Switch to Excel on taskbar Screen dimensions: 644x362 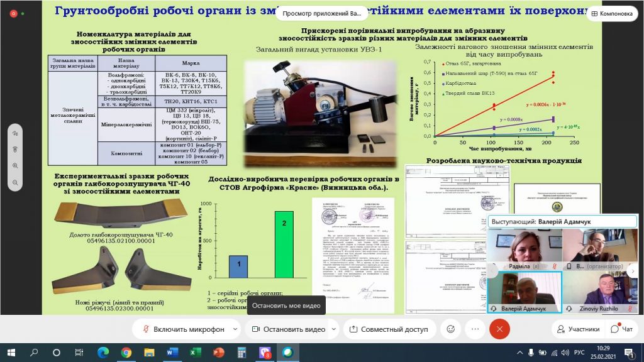pyautogui.click(x=195, y=353)
